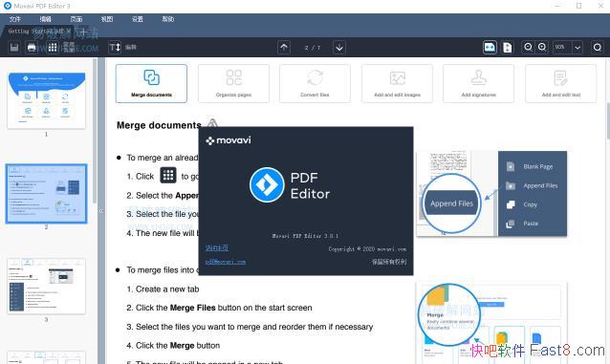Enable fit to page height view

508,48
